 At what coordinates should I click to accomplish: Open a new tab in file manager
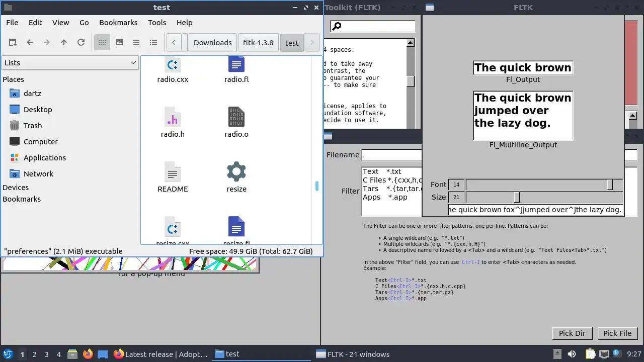(x=13, y=43)
